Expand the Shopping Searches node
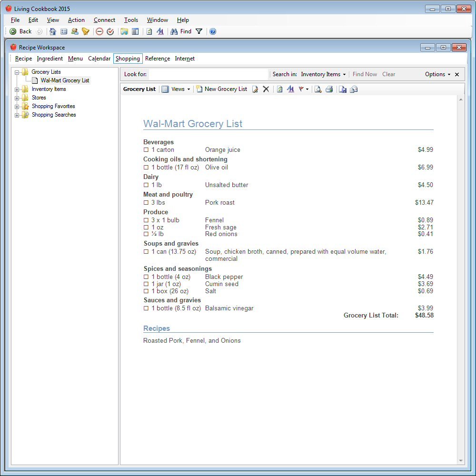 (17, 115)
